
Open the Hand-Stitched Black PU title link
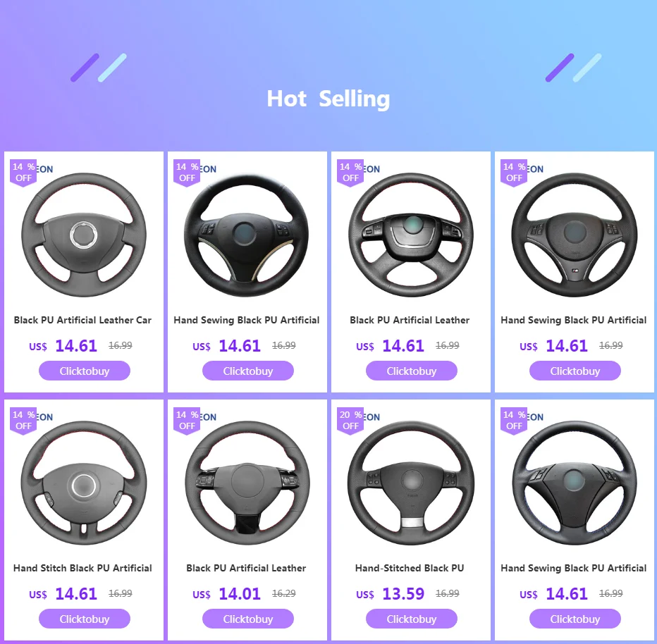410,568
